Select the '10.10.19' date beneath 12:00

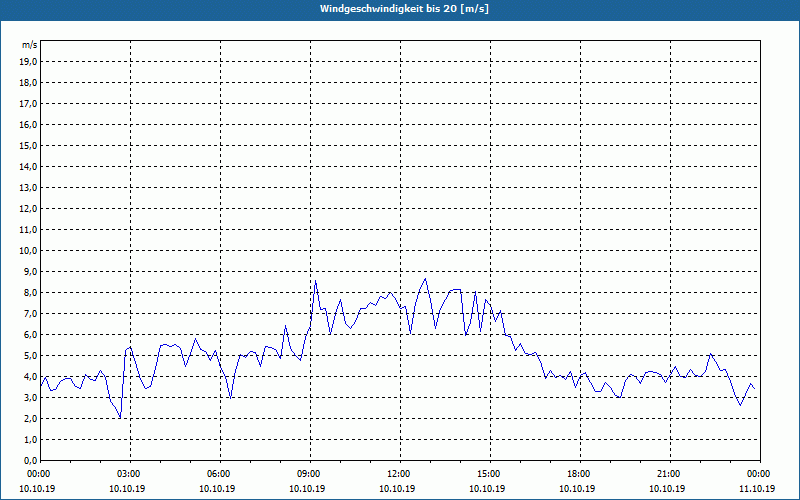coord(397,488)
